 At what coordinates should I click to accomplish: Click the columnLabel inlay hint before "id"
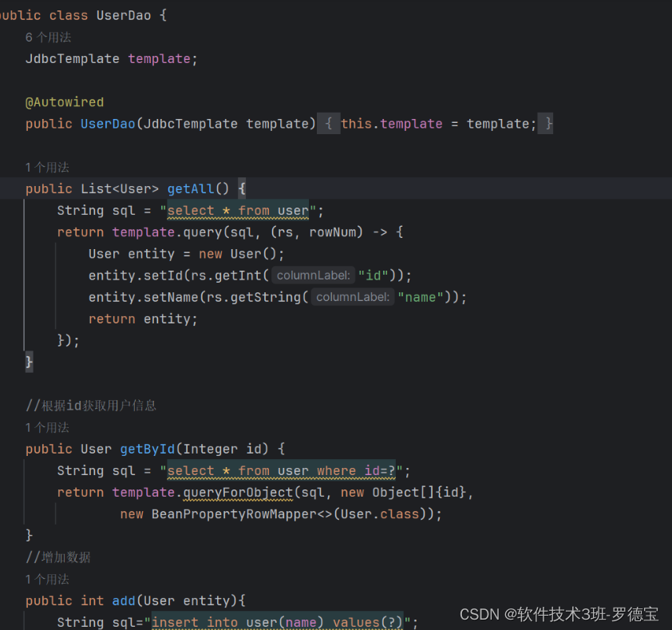point(313,275)
